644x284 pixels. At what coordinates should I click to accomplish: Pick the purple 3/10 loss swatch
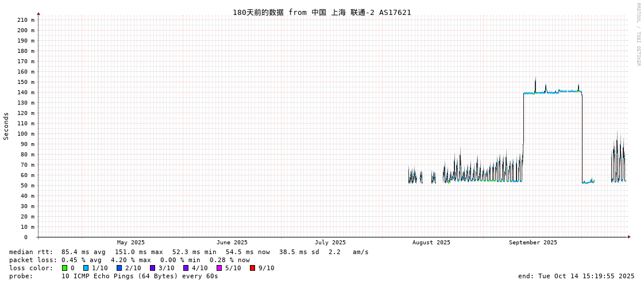[152, 268]
